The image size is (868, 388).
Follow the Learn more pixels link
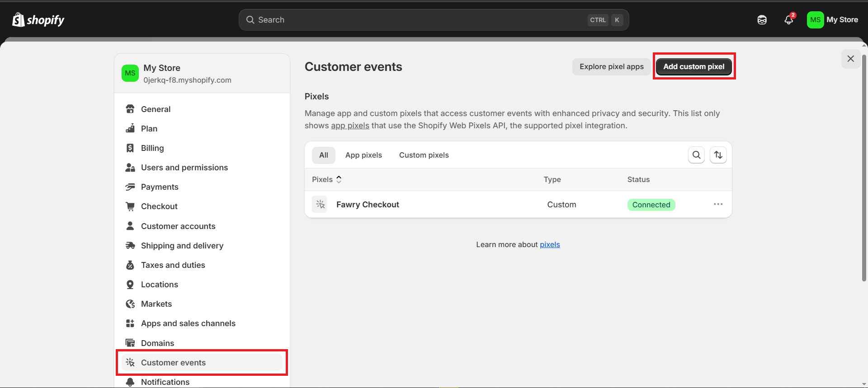(x=550, y=244)
